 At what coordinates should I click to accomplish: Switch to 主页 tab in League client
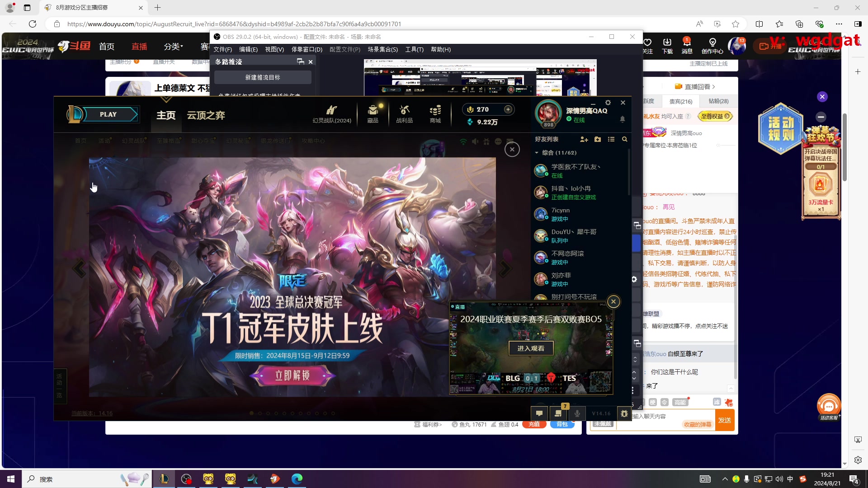[166, 116]
